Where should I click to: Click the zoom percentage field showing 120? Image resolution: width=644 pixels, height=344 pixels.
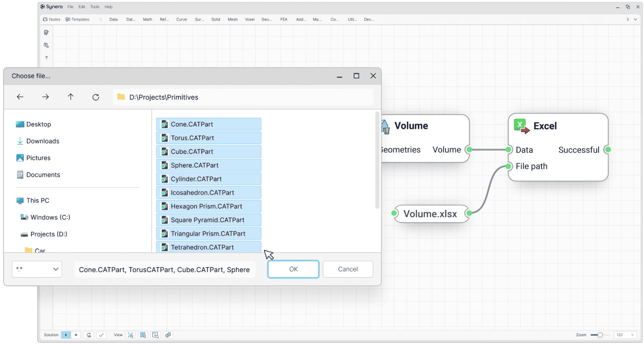point(625,335)
